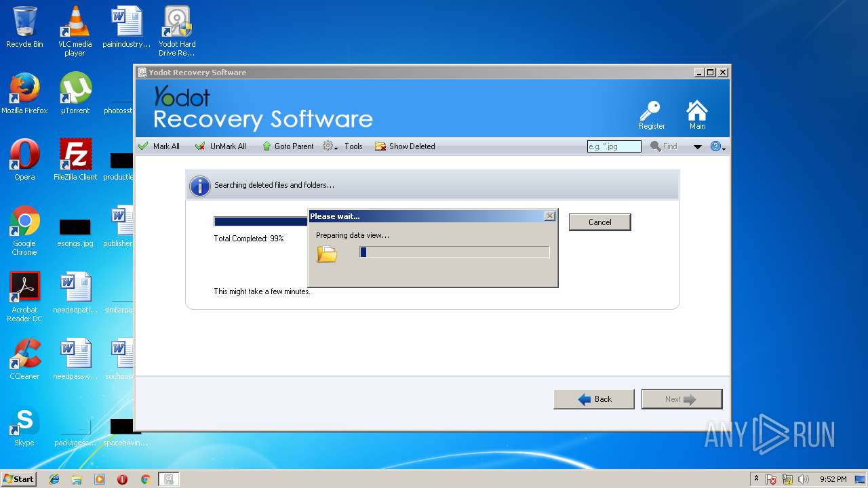Open Internet Explorer from taskbar
This screenshot has width=868, height=488.
[x=54, y=479]
